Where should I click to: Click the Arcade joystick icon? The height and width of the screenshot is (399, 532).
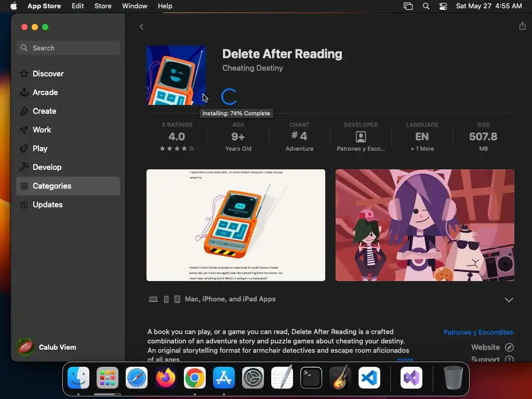[24, 92]
